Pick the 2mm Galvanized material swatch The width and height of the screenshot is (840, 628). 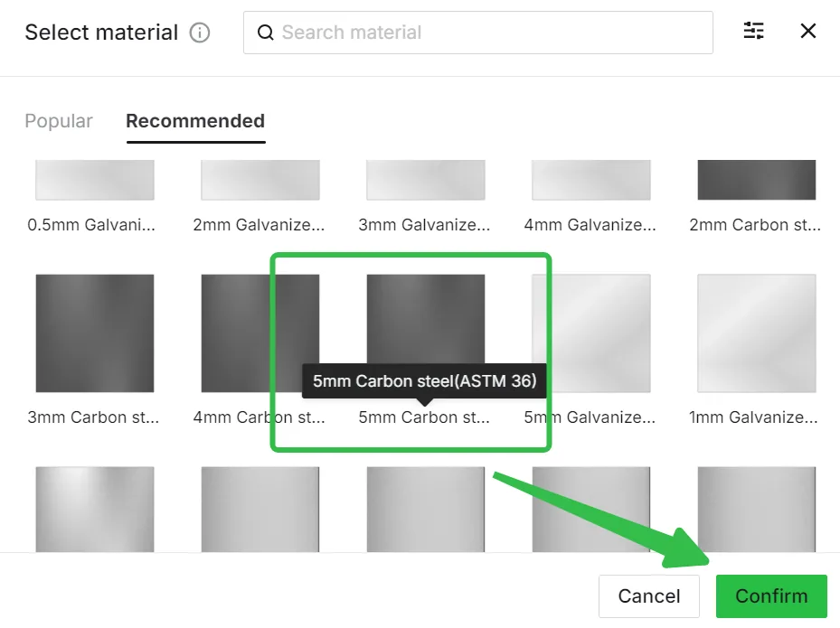tap(260, 180)
